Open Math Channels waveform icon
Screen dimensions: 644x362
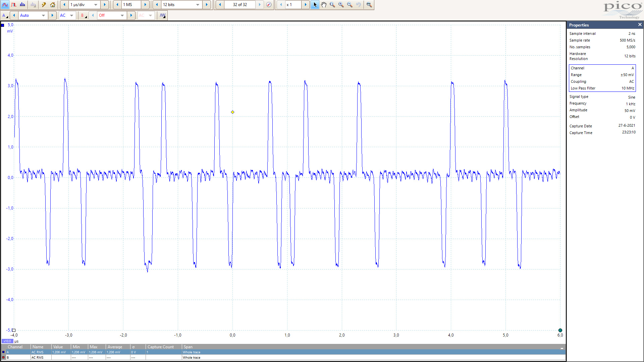point(163,15)
